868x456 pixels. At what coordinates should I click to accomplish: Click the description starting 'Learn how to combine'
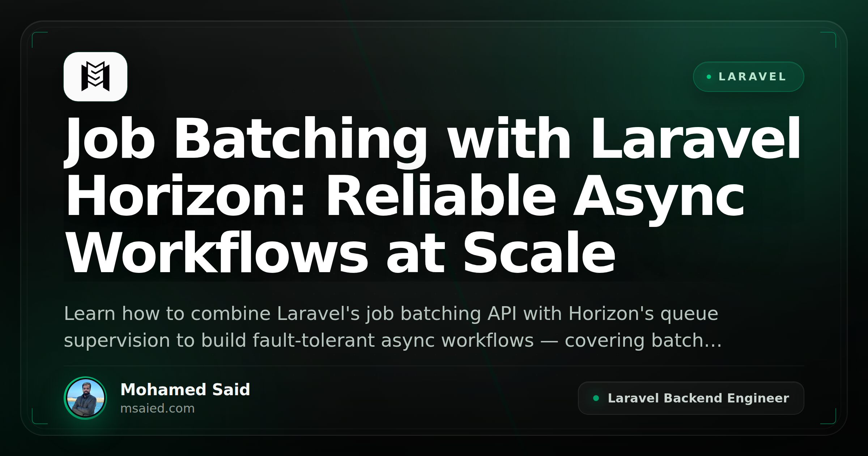point(393,327)
